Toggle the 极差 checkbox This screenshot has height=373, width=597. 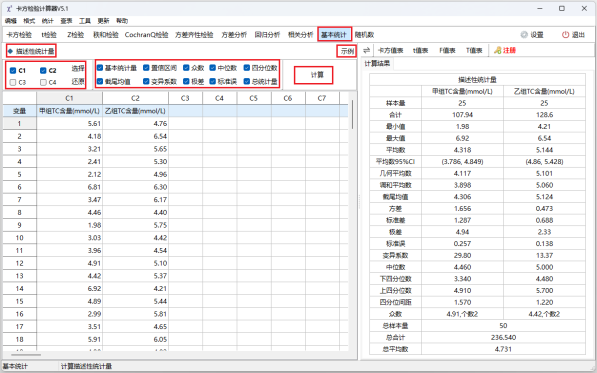[x=186, y=81]
